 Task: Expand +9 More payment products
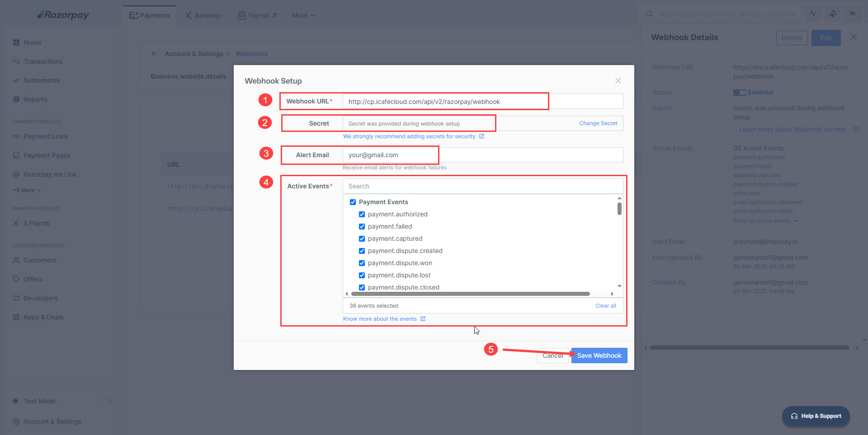pos(27,190)
